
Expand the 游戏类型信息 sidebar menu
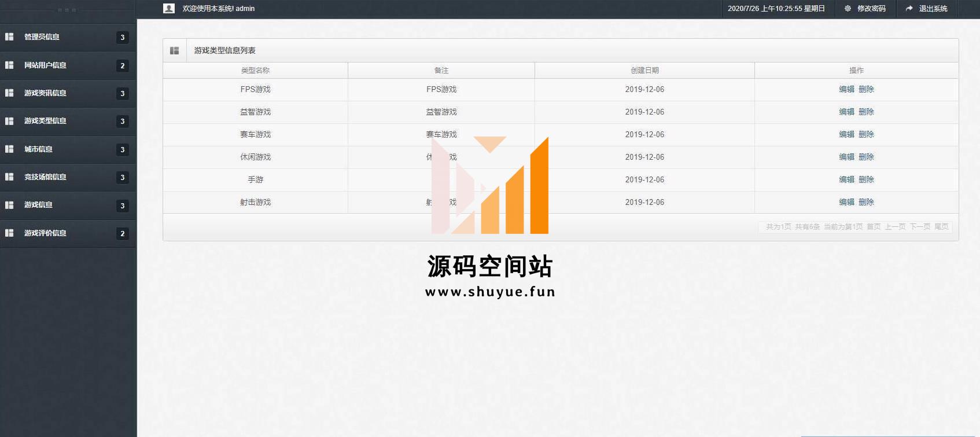point(45,121)
